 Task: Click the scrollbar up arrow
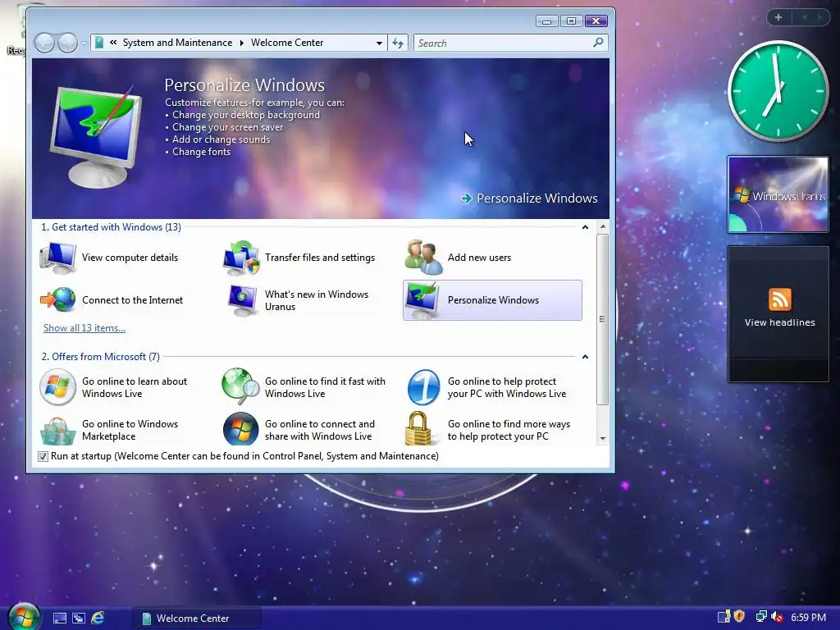[x=603, y=227]
